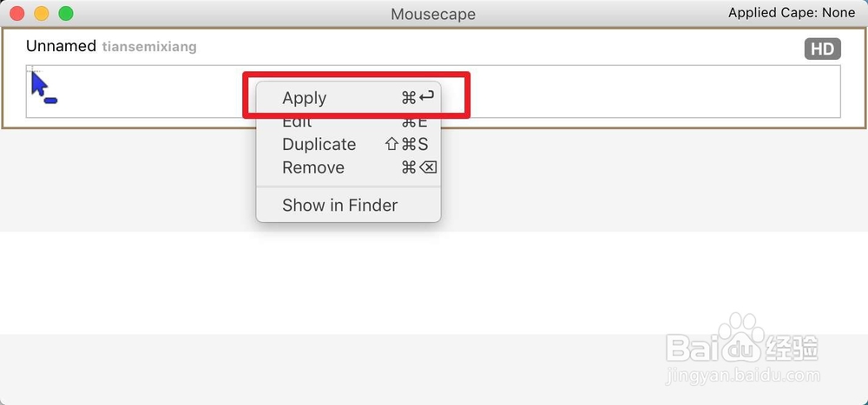Click the jingyan.baidu.com watermark text
The image size is (868, 405).
[x=743, y=376]
